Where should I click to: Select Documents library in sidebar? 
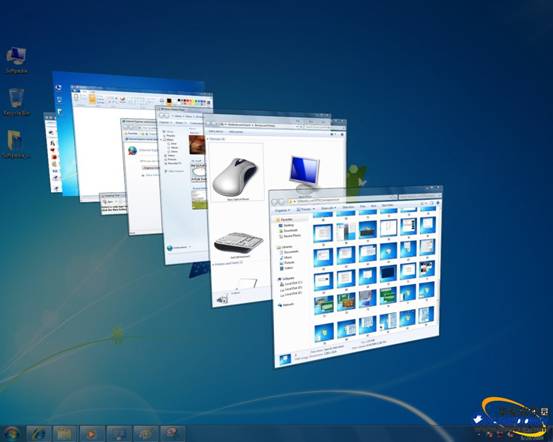click(289, 252)
